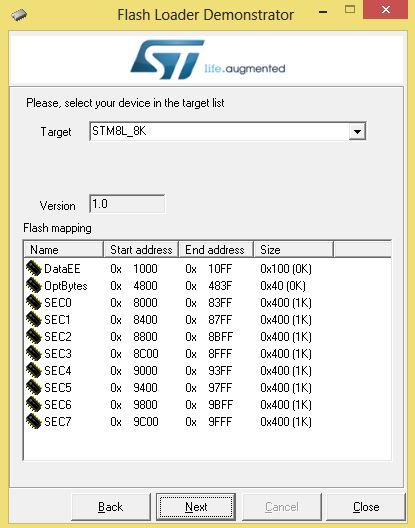
Task: Sort by the End address column header
Action: [x=216, y=250]
